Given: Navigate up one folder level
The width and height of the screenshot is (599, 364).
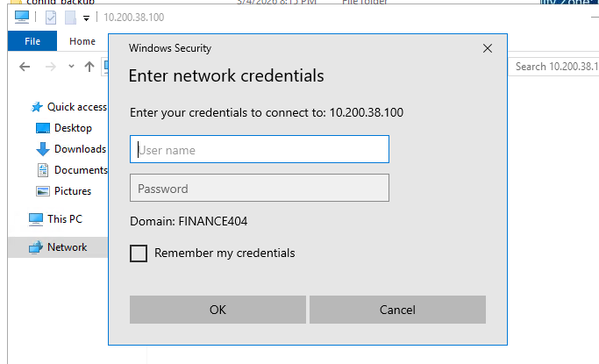Looking at the screenshot, I should [89, 67].
